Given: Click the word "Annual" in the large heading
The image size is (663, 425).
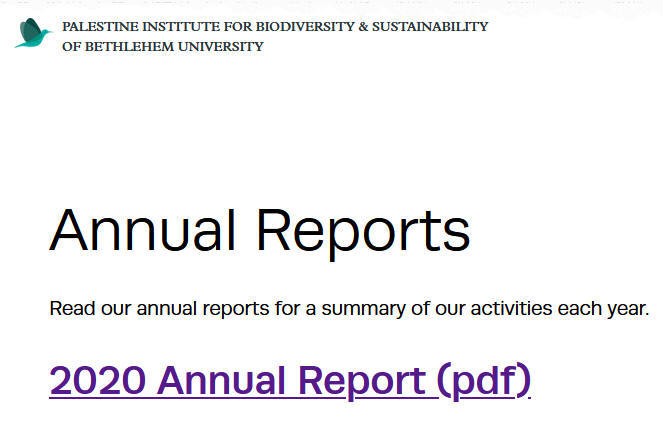Looking at the screenshot, I should (143, 230).
